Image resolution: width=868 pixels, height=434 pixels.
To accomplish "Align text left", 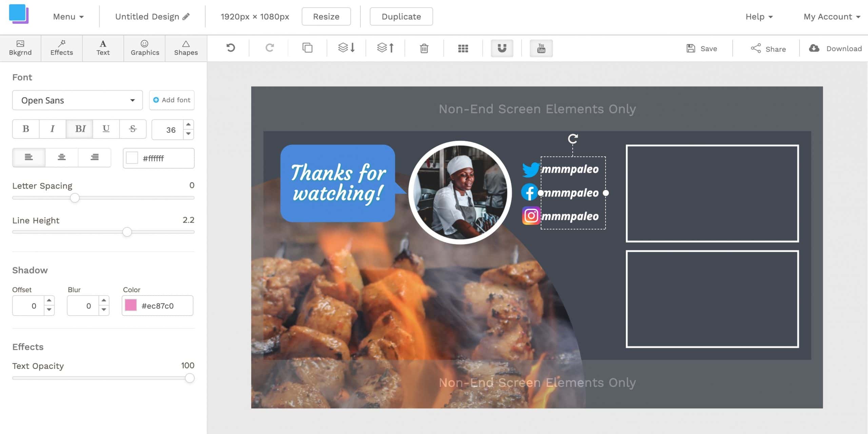I will click(29, 157).
